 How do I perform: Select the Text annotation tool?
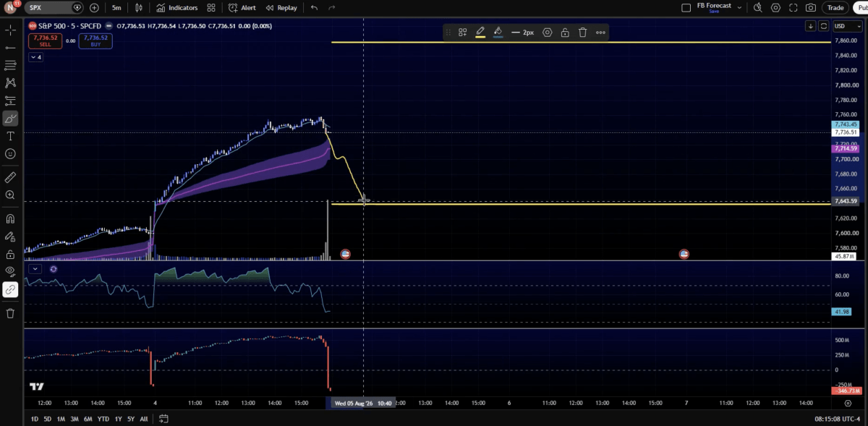coord(10,136)
